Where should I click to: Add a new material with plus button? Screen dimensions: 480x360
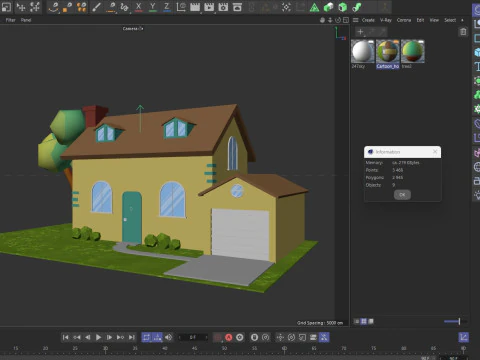[x=360, y=32]
